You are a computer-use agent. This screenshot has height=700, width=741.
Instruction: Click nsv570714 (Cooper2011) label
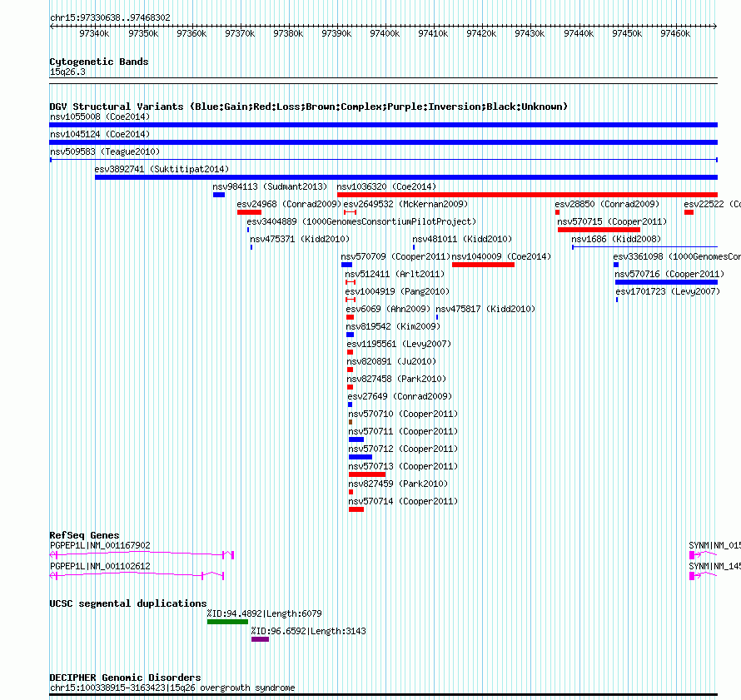click(x=403, y=501)
